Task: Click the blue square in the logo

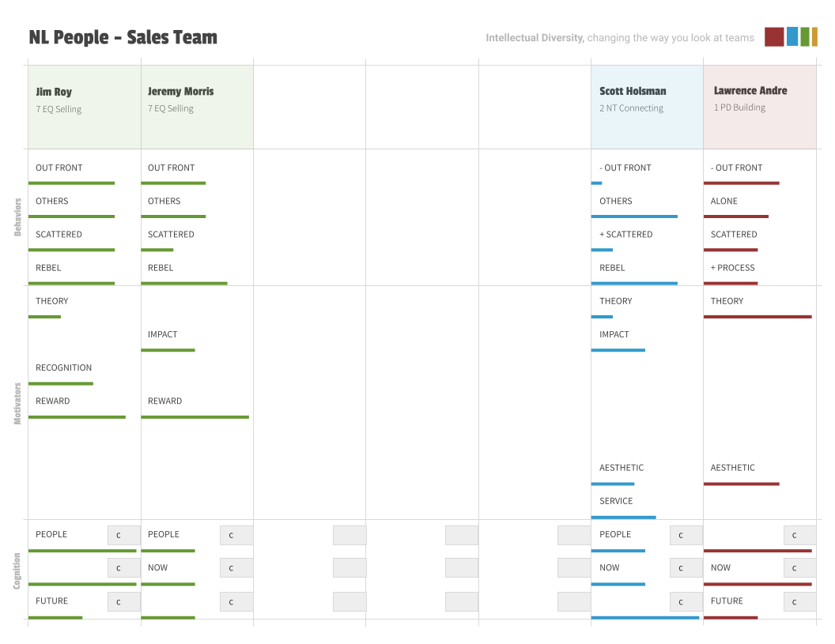Action: tap(792, 37)
